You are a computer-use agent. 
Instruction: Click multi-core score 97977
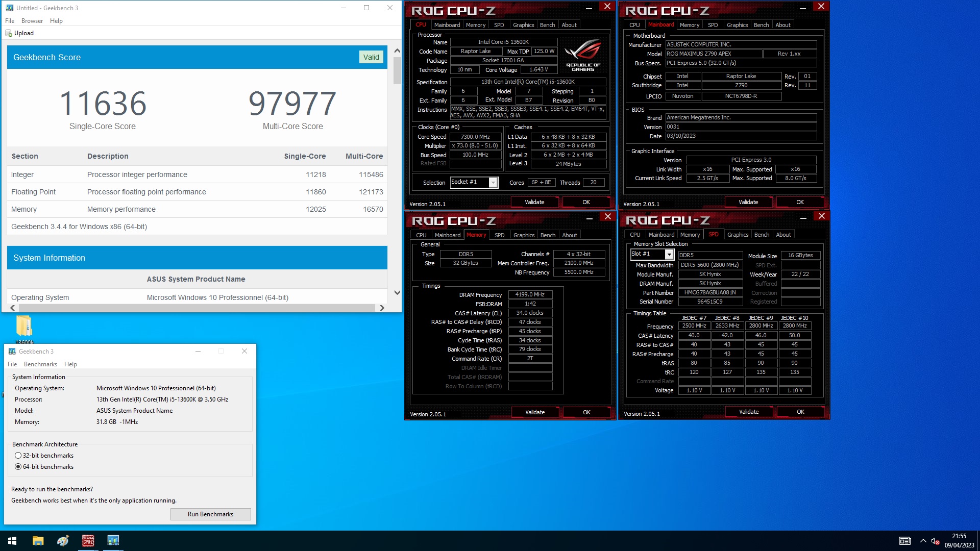click(x=292, y=103)
